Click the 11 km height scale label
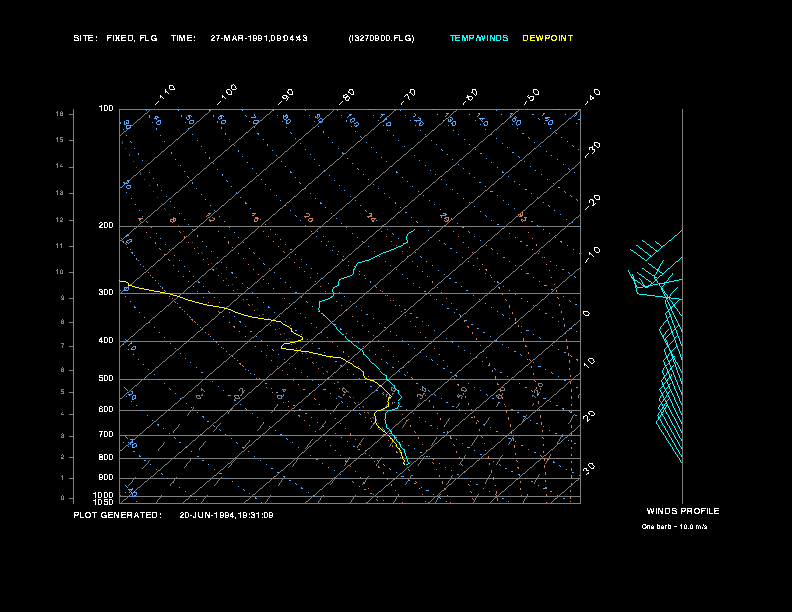The height and width of the screenshot is (612, 792). point(60,246)
